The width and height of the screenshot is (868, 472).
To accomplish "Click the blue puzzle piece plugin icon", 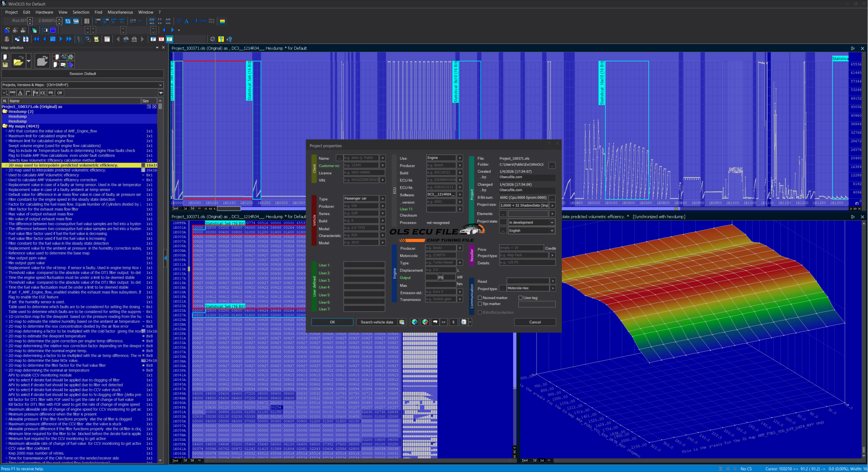I will pos(71,64).
